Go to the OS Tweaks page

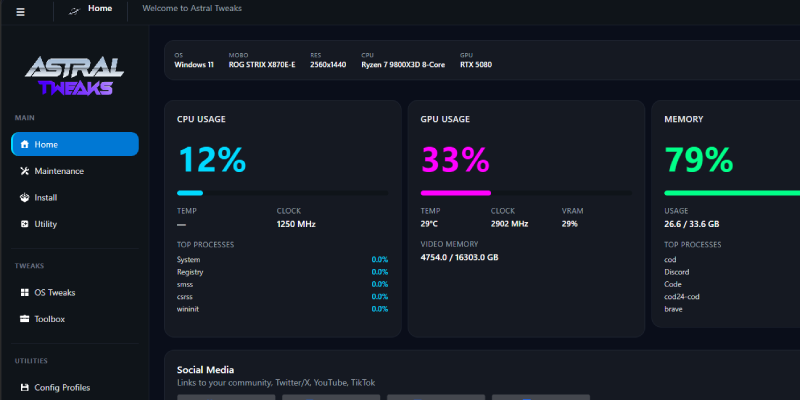click(x=55, y=293)
